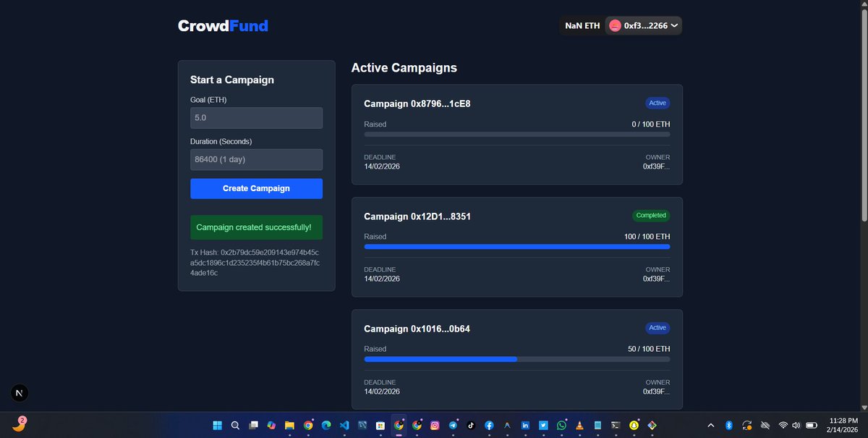Click the 0 / 100 ETH amount
This screenshot has height=438, width=868.
coord(651,125)
